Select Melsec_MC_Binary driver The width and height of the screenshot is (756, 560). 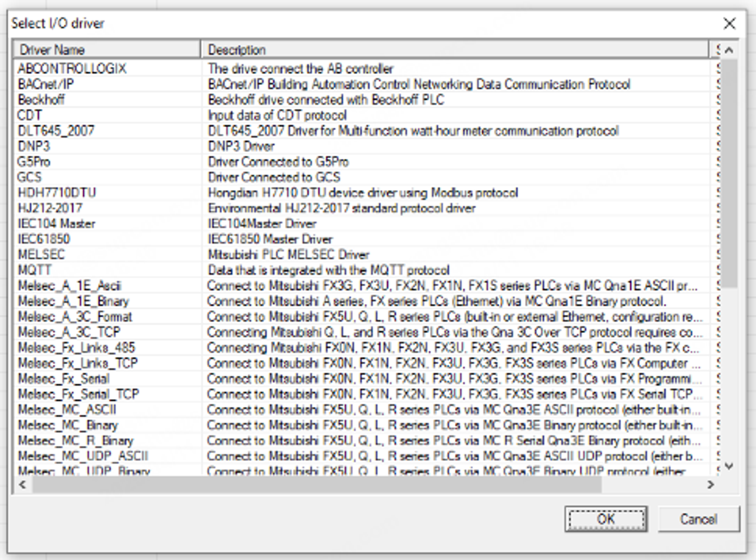pyautogui.click(x=68, y=425)
